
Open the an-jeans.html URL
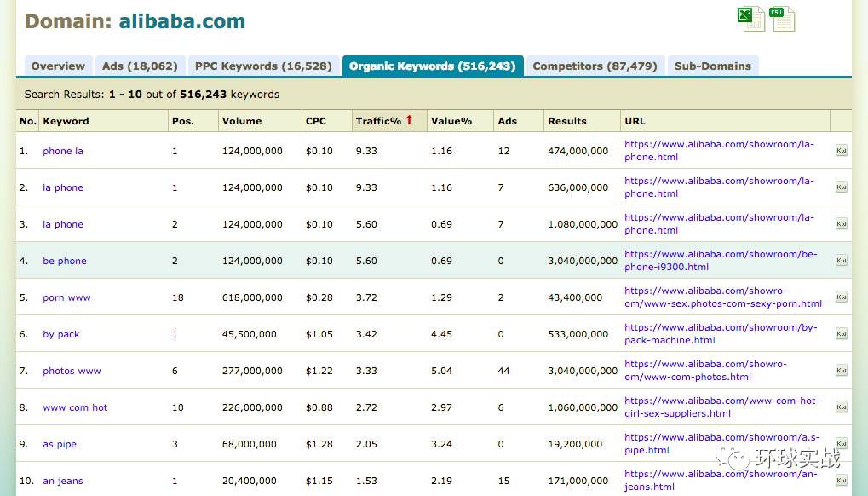(x=721, y=480)
